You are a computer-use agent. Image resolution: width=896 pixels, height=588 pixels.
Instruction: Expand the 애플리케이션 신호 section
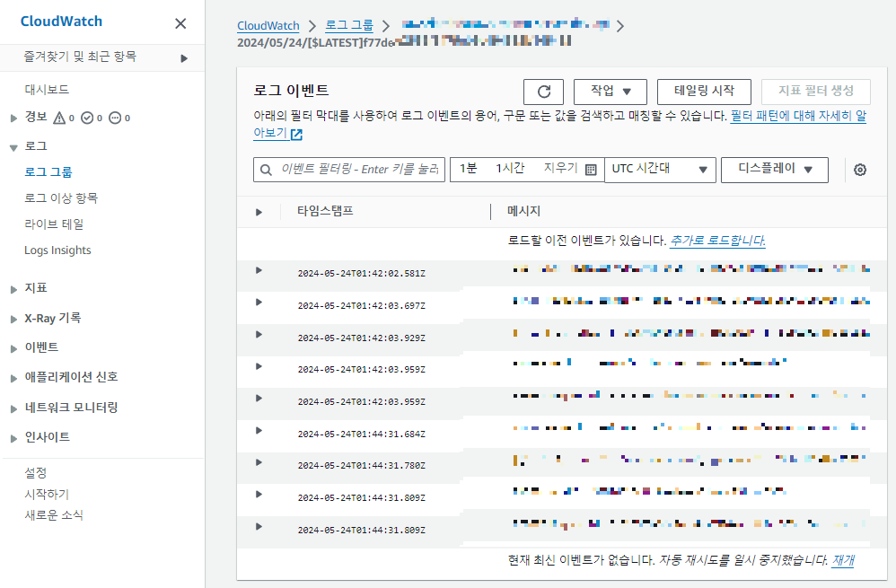(13, 378)
